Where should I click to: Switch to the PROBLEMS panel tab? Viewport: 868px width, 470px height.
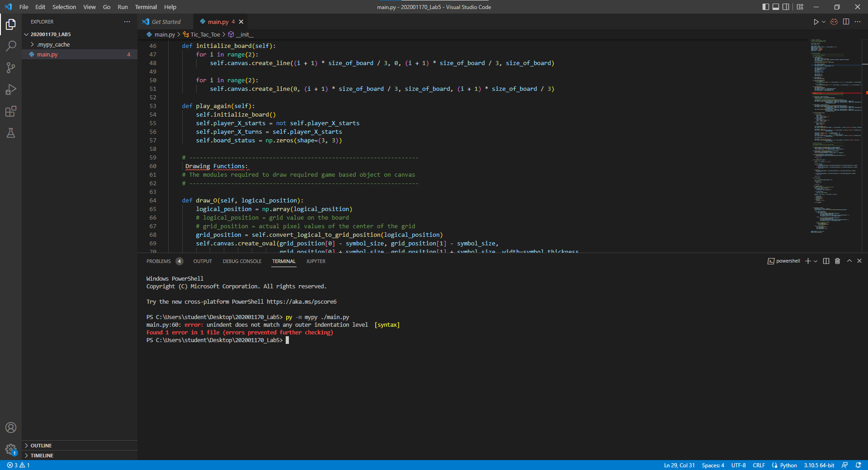(x=164, y=261)
